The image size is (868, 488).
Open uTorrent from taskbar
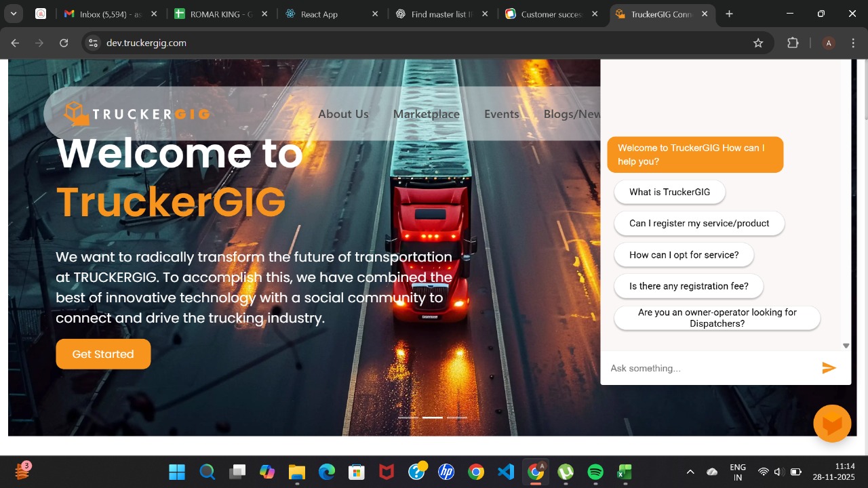[x=566, y=472]
